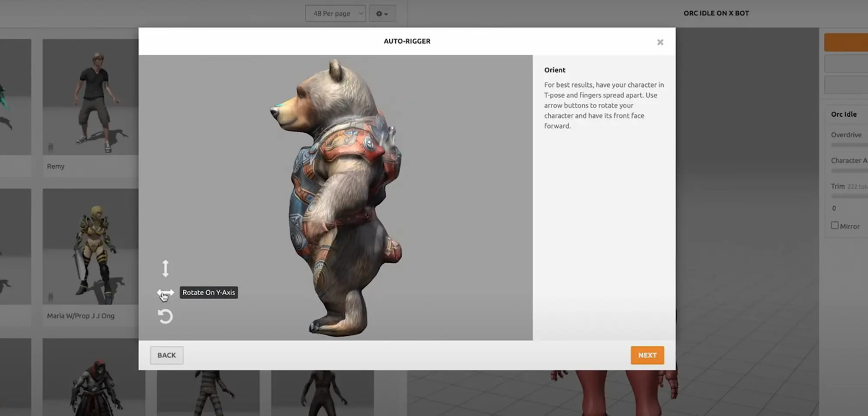Close the Auto-Rigger dialog
868x416 pixels.
(660, 42)
